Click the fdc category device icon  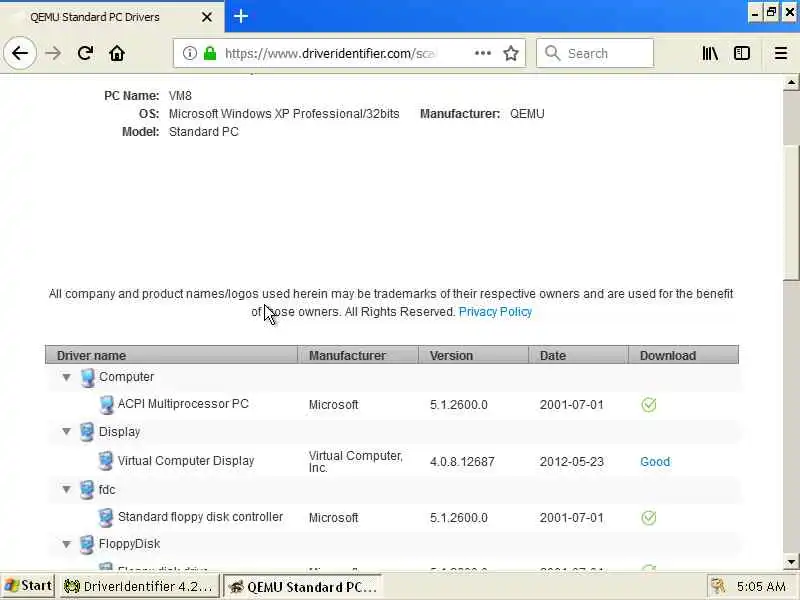87,489
